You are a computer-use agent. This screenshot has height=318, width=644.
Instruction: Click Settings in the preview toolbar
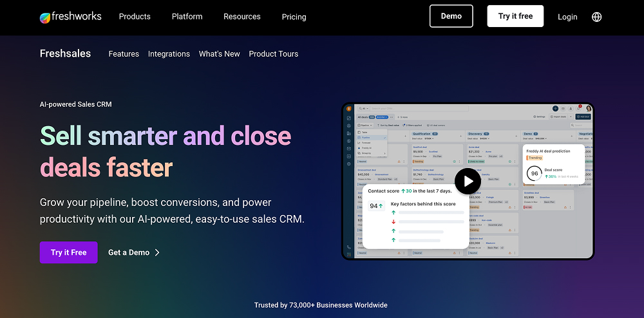point(539,117)
